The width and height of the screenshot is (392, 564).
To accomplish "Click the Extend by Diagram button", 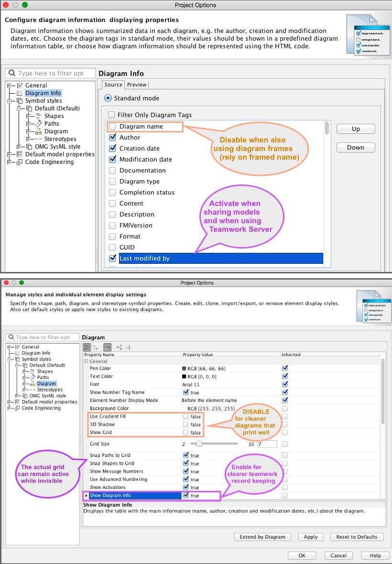I will (x=262, y=537).
